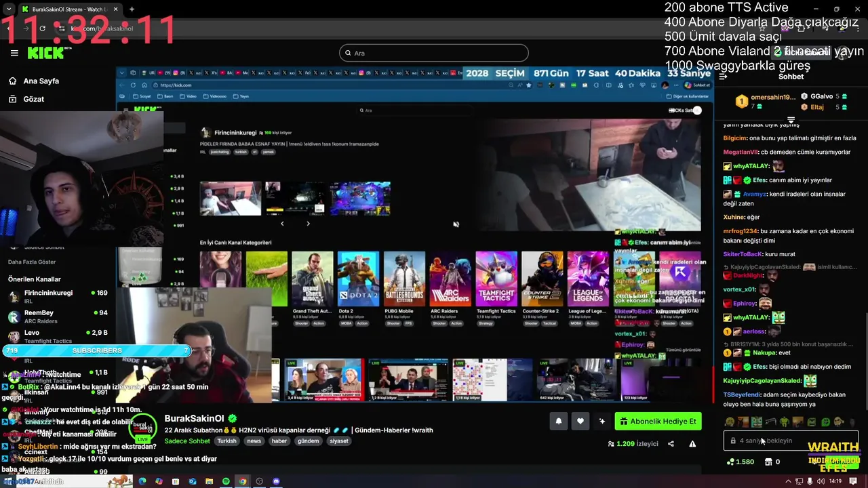Screen dimensions: 868x488
Task: Open BurakSakinOl channel avatar
Action: (x=142, y=429)
